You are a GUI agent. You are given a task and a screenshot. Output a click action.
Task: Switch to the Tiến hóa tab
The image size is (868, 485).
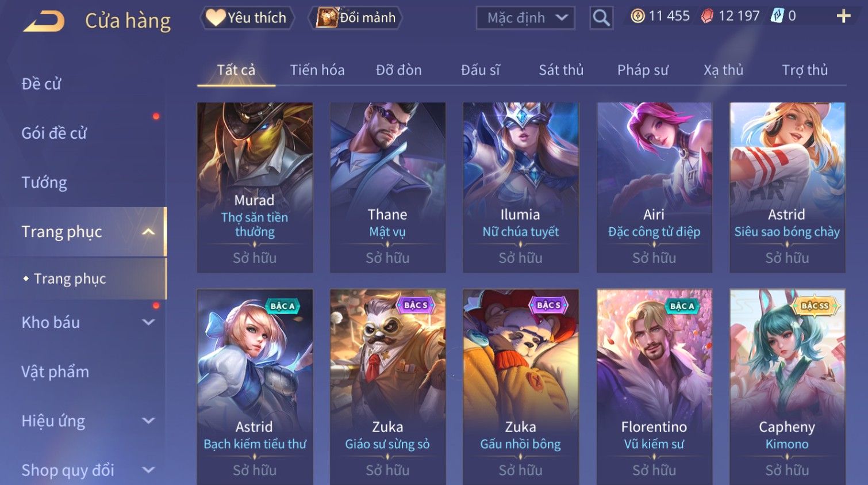(x=317, y=70)
